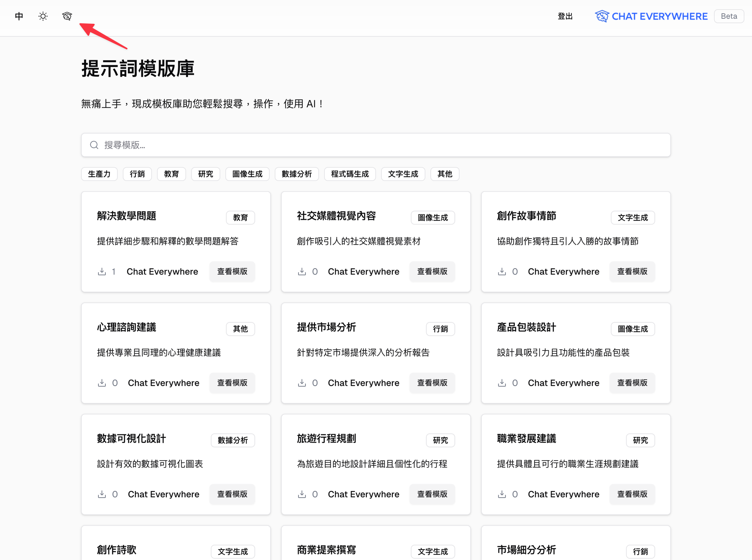This screenshot has width=752, height=560.
Task: Click 圖像生成 tag on 產品包裝設計 card
Action: coord(633,329)
